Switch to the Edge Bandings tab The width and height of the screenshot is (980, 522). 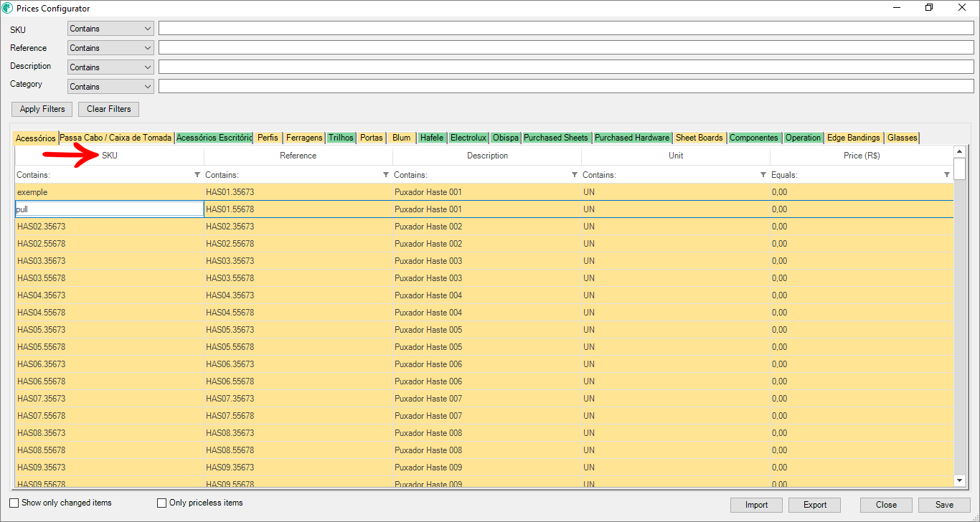click(x=854, y=138)
